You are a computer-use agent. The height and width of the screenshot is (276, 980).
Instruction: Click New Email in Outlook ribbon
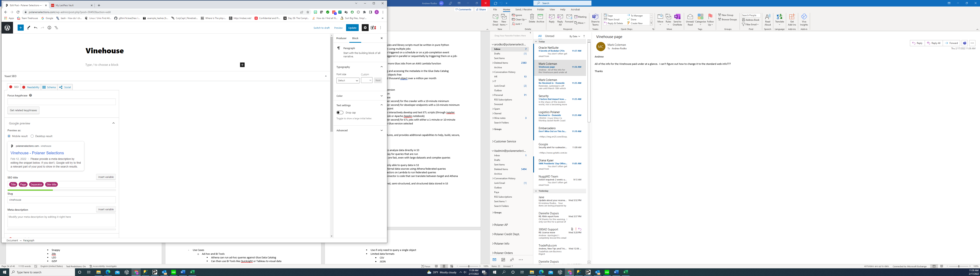click(x=495, y=20)
